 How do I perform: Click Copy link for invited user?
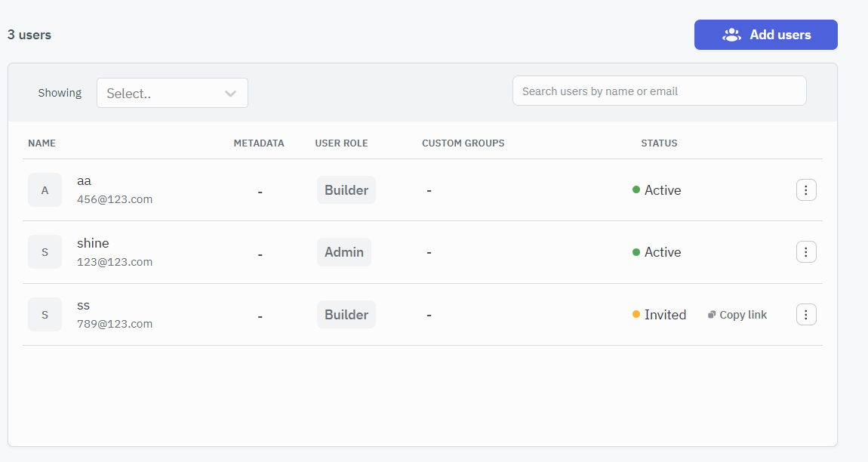click(x=743, y=315)
